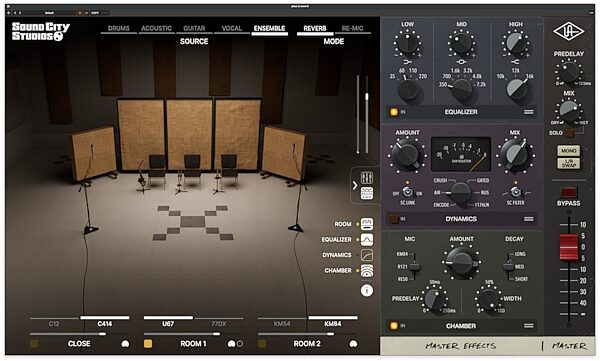
Task: Switch to RE-MIC mode
Action: point(352,28)
